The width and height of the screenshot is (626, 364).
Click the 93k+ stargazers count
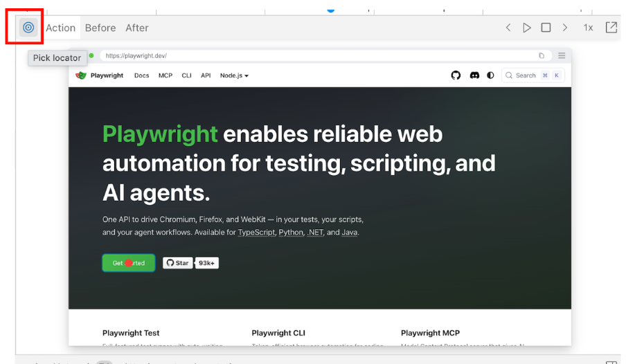pos(207,263)
